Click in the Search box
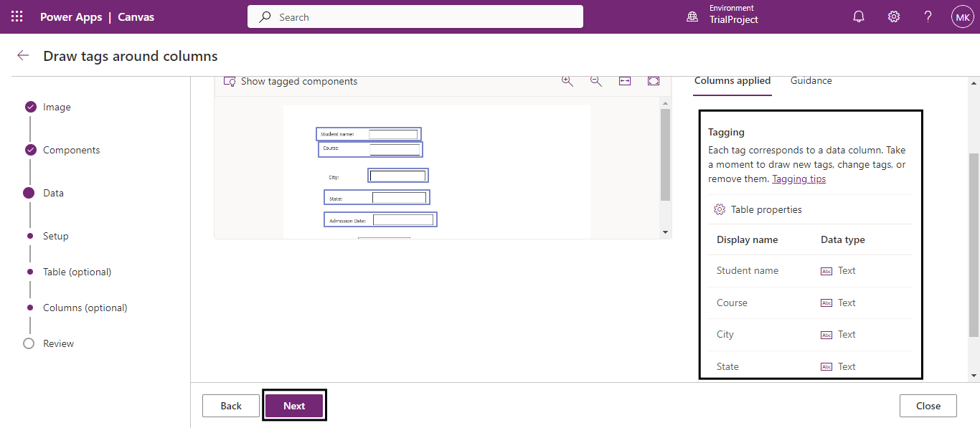The height and width of the screenshot is (428, 980). [x=415, y=16]
